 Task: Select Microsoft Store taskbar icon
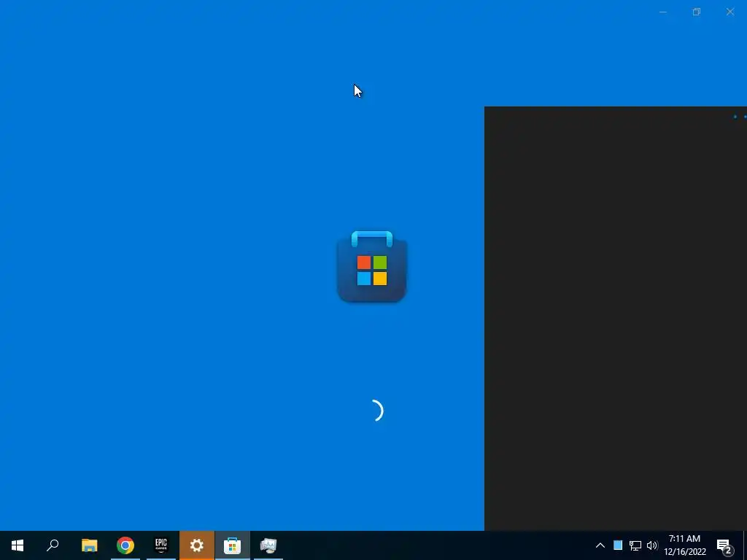233,545
